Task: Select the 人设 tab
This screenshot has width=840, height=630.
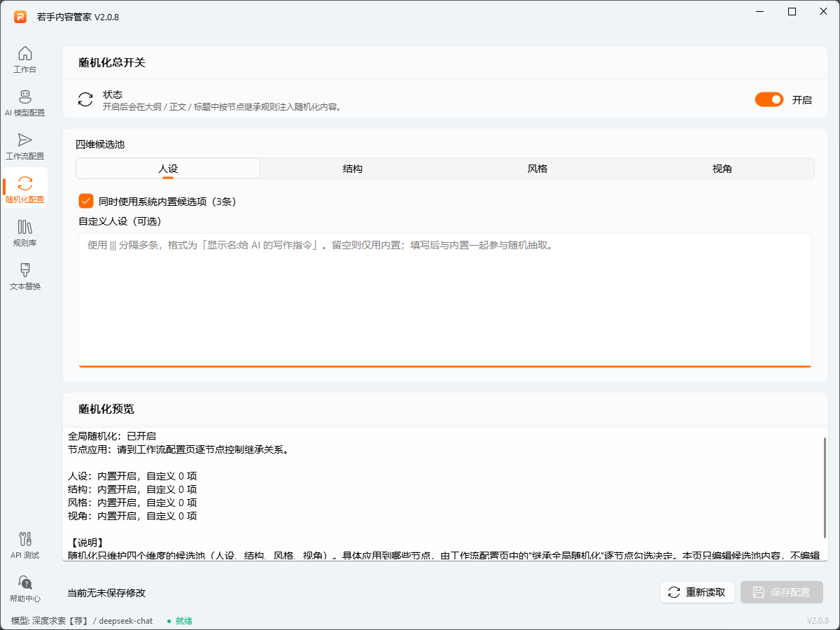Action: pyautogui.click(x=167, y=168)
